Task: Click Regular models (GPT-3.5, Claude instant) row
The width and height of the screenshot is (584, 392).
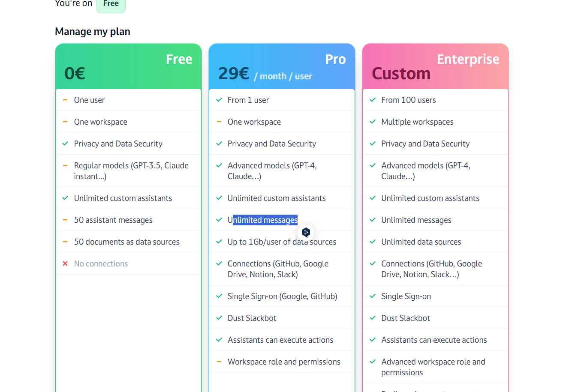Action: point(131,171)
